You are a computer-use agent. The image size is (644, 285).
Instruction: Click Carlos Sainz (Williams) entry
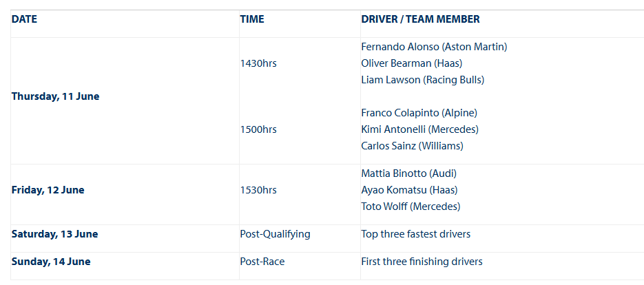(x=413, y=146)
